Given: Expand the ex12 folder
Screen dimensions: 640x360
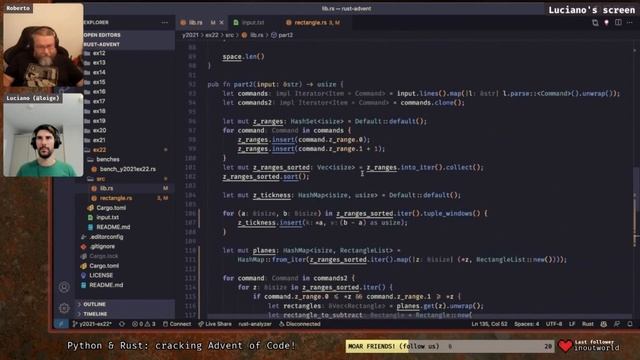Looking at the screenshot, I should (99, 53).
